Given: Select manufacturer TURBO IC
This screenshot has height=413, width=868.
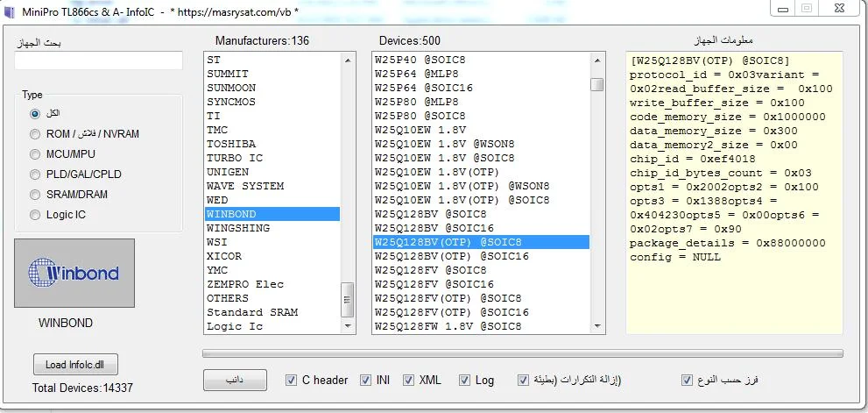Looking at the screenshot, I should click(272, 158).
